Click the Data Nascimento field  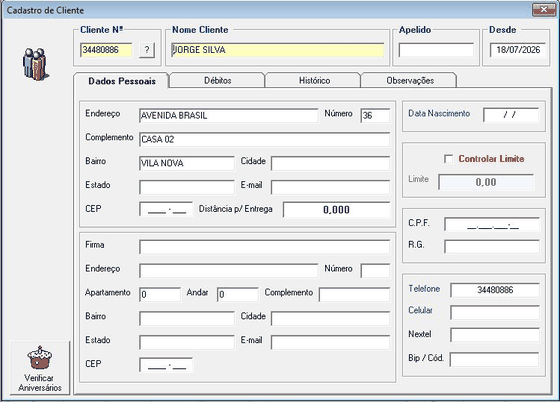[x=511, y=115]
